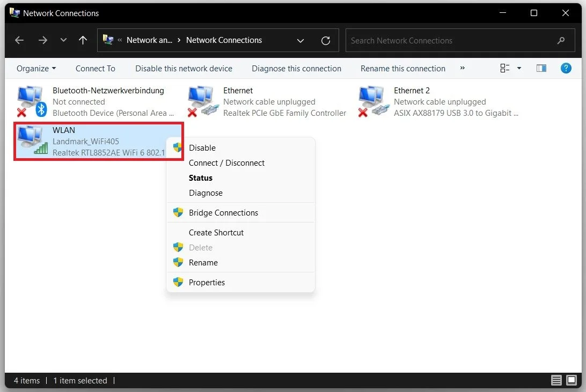
Task: Click the back navigation arrow
Action: click(x=19, y=40)
